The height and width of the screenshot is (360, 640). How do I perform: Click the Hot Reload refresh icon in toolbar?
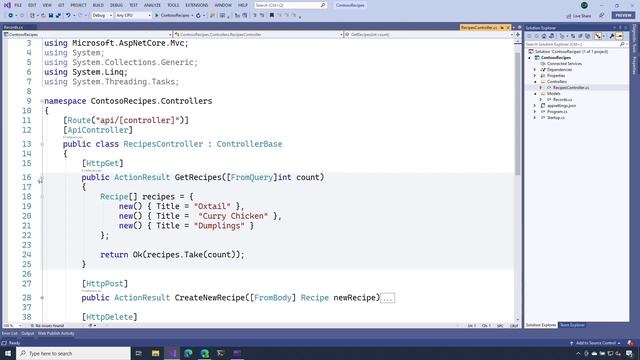(x=198, y=16)
